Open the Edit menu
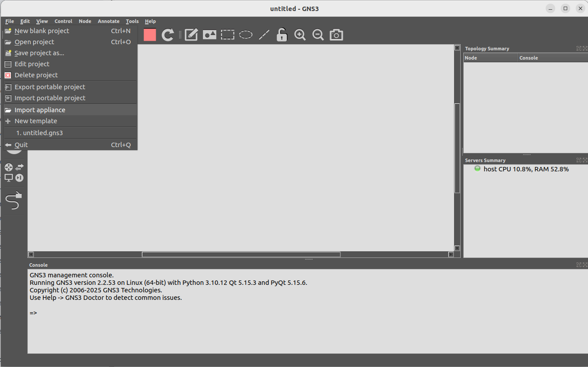This screenshot has width=588, height=367. (x=25, y=21)
